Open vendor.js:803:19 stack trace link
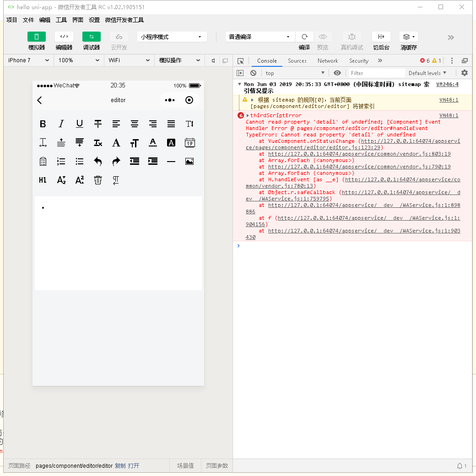This screenshot has height=476, width=476. pos(359,154)
